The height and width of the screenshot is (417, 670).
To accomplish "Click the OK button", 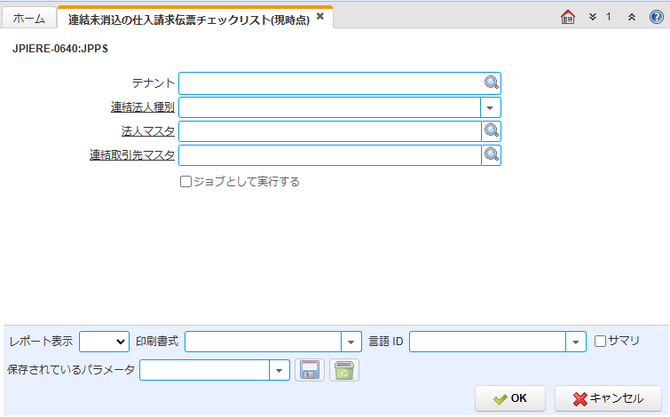I will (x=510, y=398).
